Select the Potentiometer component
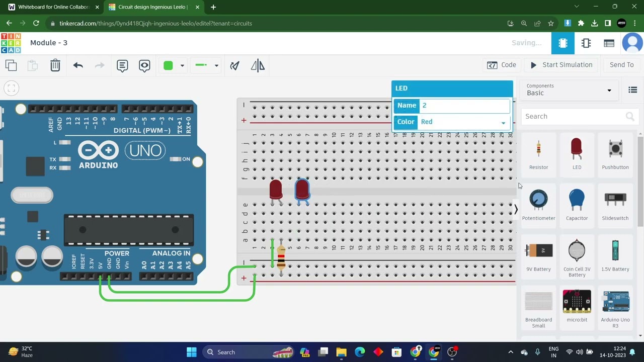This screenshot has width=644, height=362. pyautogui.click(x=538, y=205)
